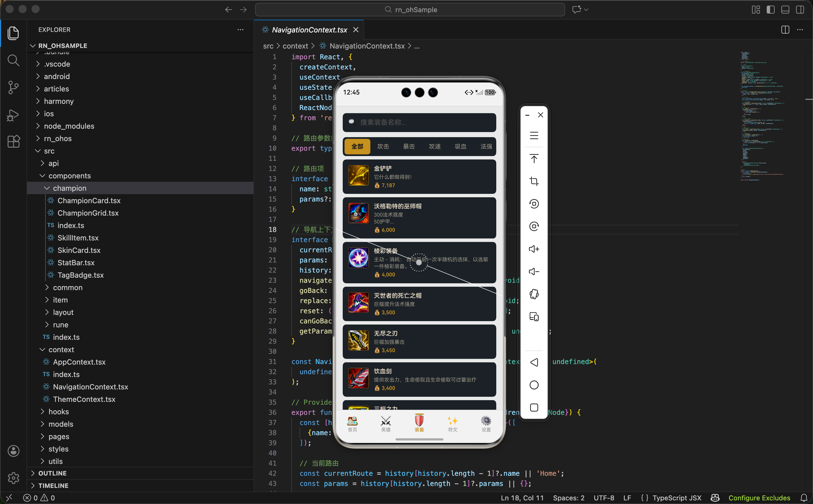Open Source Control view
813x504 pixels.
click(x=13, y=88)
